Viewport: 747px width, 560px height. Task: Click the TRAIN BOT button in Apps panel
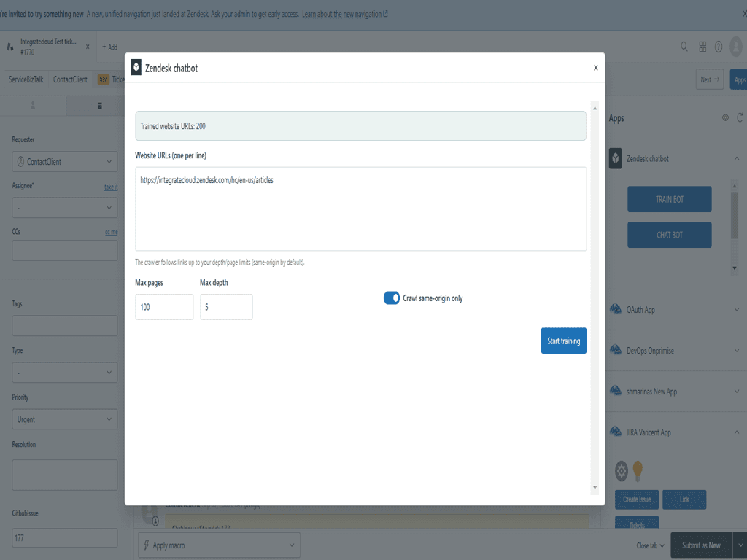(x=670, y=199)
